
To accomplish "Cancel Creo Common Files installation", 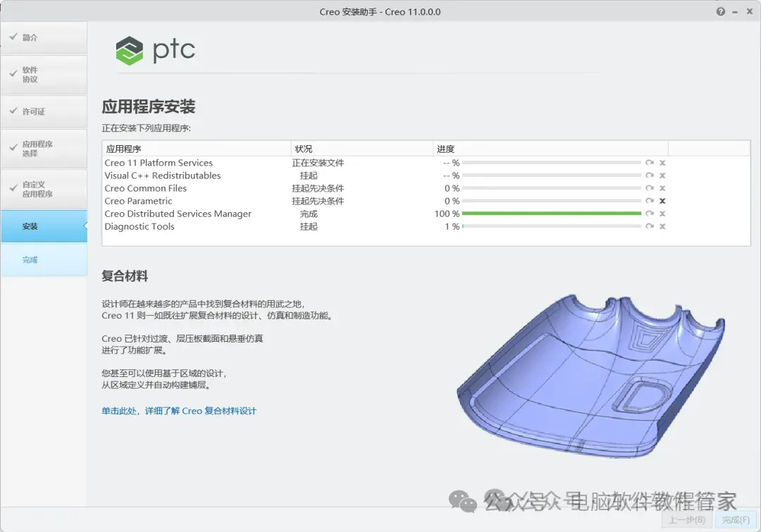I will point(662,188).
